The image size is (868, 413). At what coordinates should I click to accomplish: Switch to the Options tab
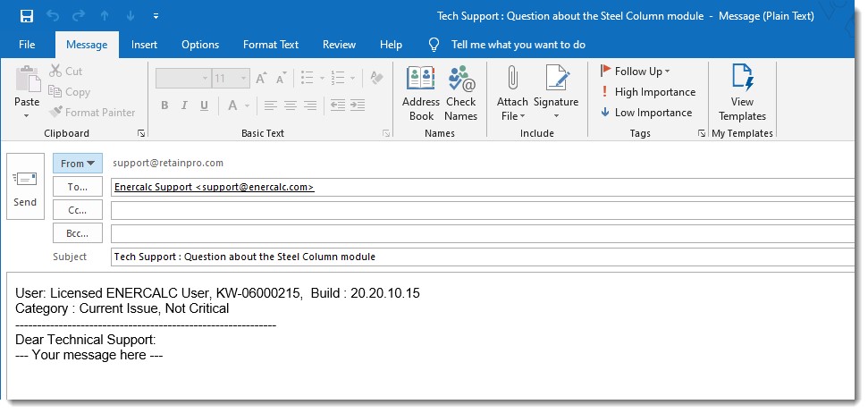[x=200, y=45]
